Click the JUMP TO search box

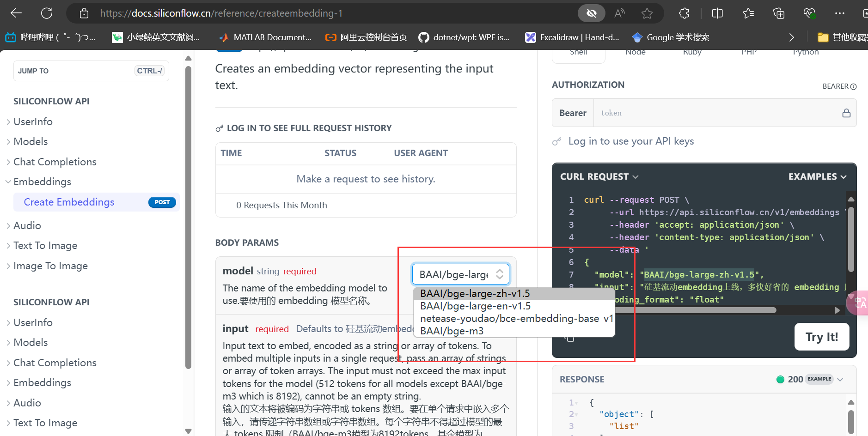[91, 71]
